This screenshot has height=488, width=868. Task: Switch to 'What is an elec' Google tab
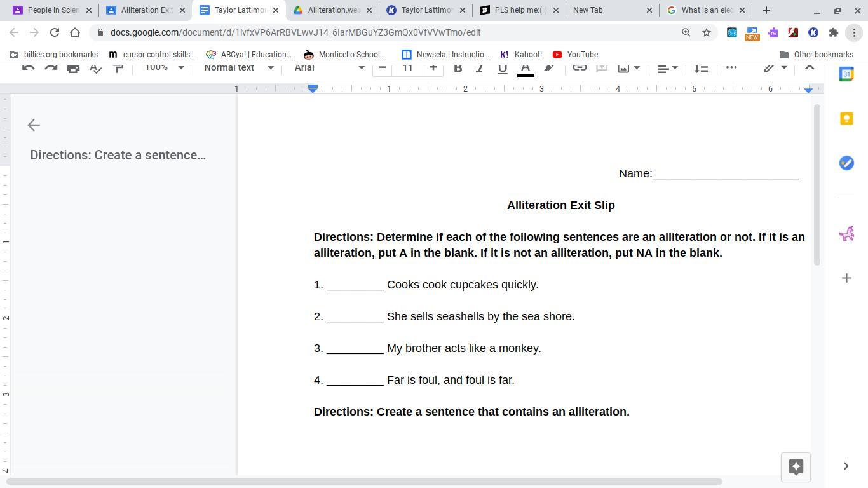[706, 10]
